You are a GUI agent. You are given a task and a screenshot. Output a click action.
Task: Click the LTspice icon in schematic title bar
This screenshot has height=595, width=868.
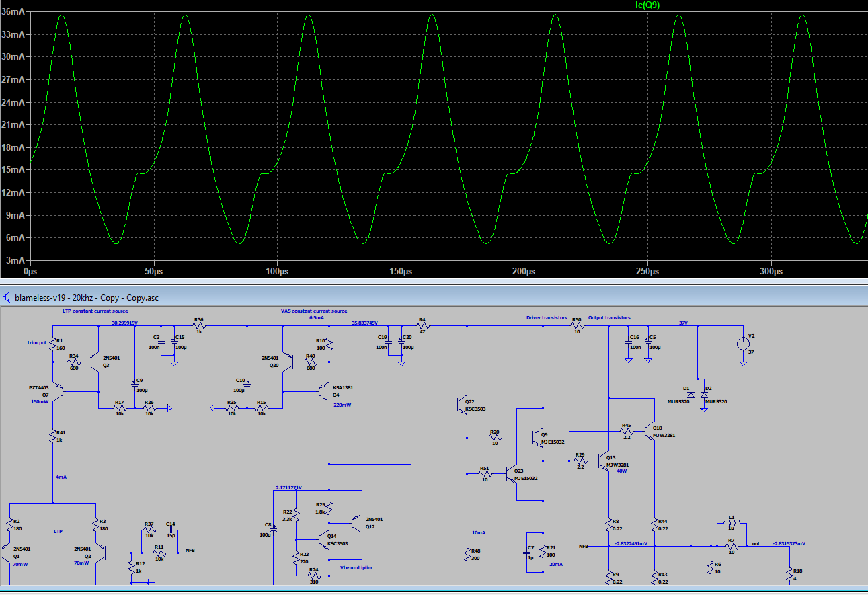click(6, 296)
